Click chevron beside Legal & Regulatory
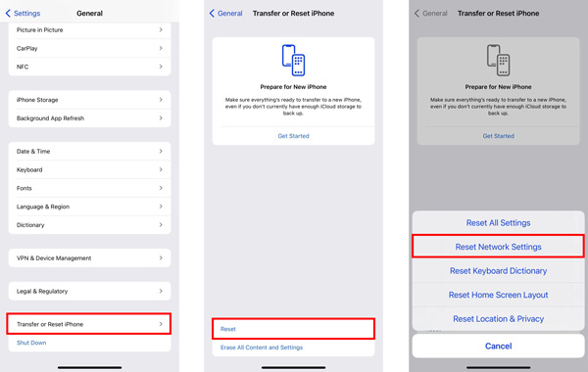Viewport: 588px width, 372px height. pyautogui.click(x=161, y=291)
